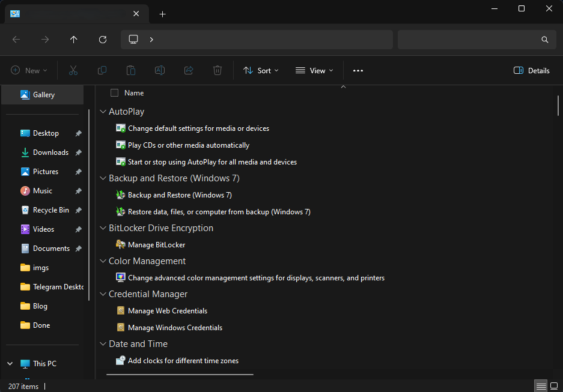This screenshot has width=563, height=392.
Task: Open Manage Web Credentials
Action: pos(162,311)
